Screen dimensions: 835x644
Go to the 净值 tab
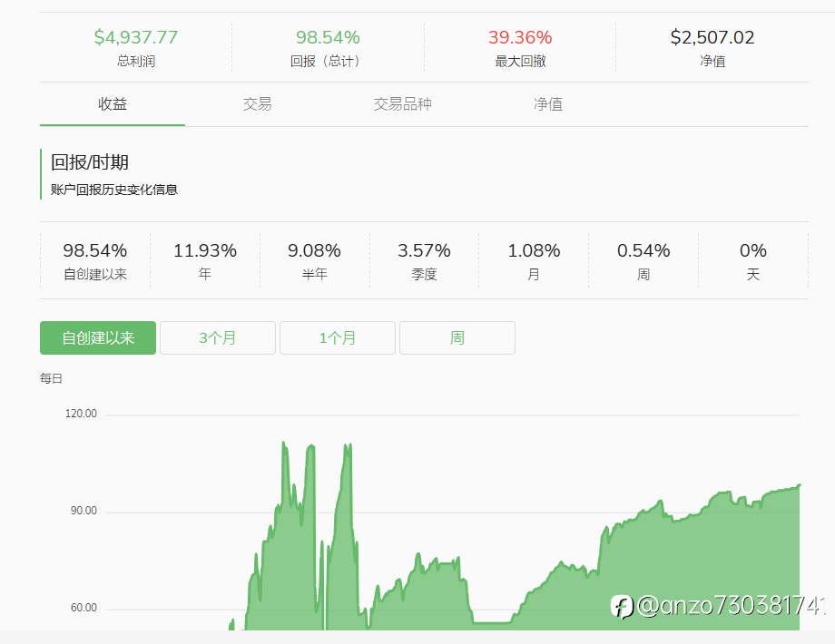(x=548, y=104)
